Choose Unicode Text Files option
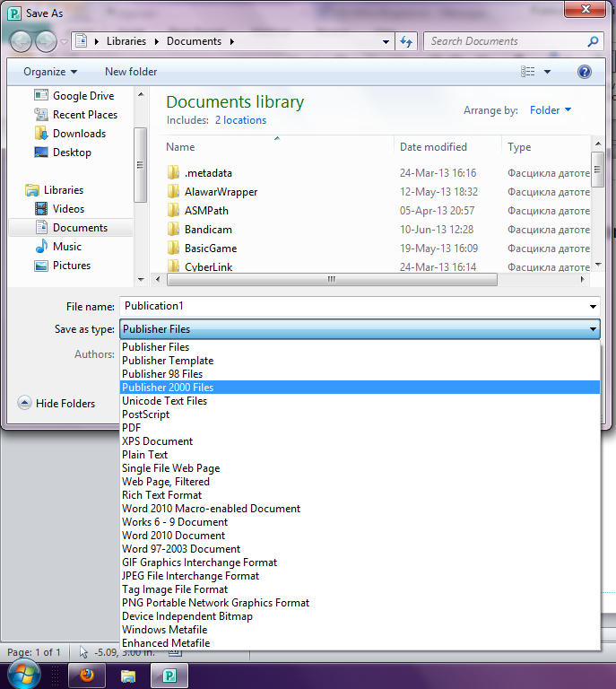This screenshot has height=689, width=616. 360,401
